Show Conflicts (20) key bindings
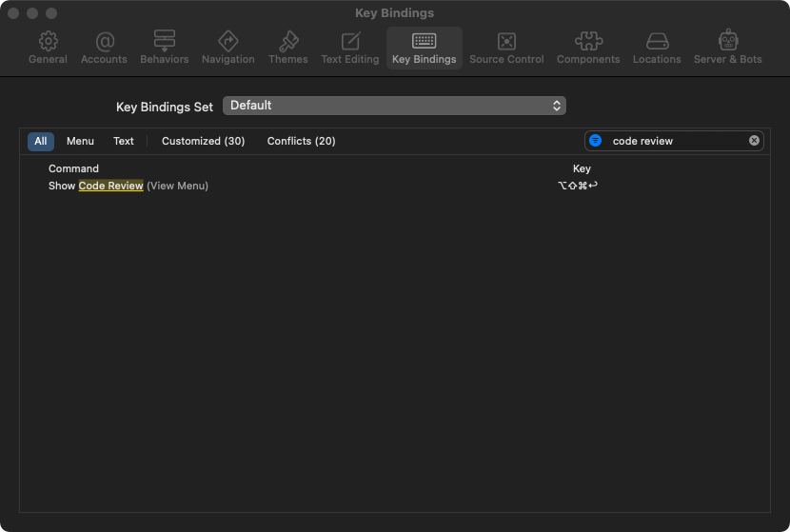790x532 pixels. [302, 141]
